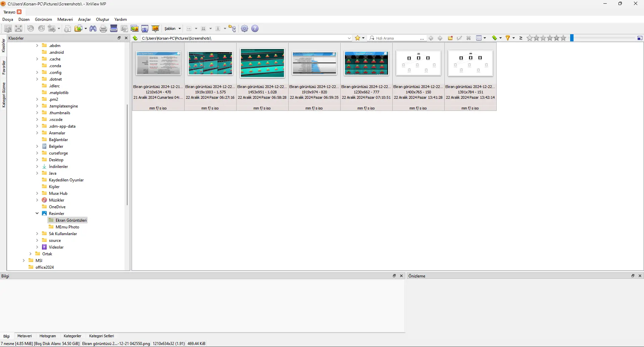The width and height of the screenshot is (644, 347).
Task: Click the Favorites star icon
Action: pyautogui.click(x=358, y=38)
